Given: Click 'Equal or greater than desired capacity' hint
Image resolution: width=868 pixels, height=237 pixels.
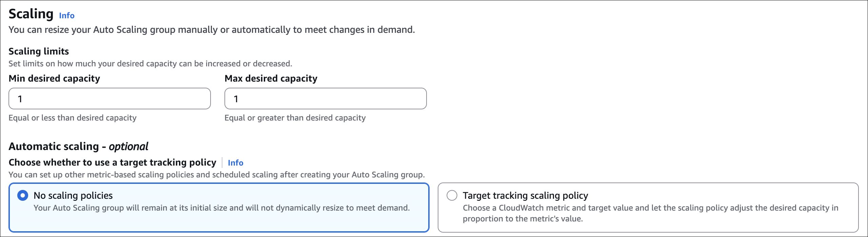Looking at the screenshot, I should (295, 118).
